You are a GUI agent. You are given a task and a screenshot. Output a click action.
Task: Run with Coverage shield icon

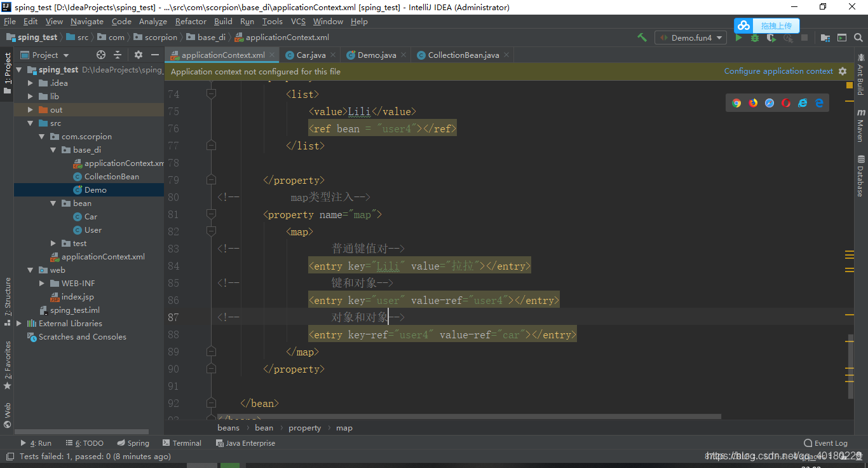pos(771,38)
